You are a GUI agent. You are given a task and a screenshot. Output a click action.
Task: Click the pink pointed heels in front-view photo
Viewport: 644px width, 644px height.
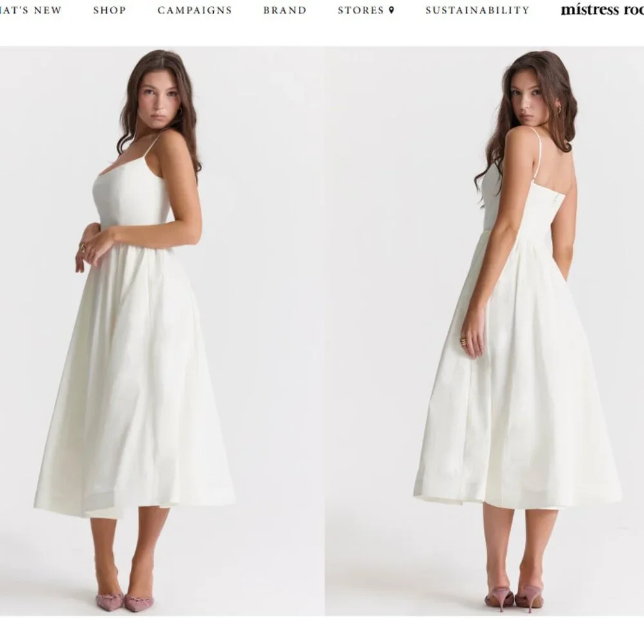point(126,601)
